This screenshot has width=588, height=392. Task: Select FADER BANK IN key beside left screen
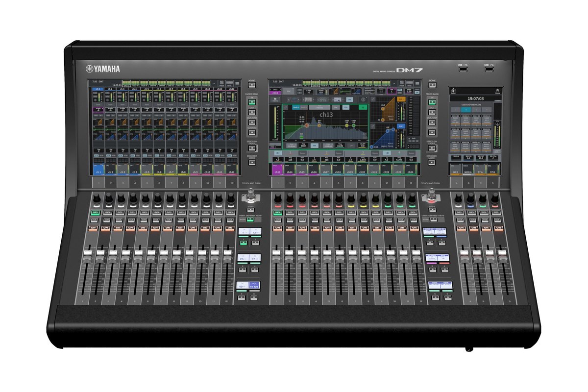tap(252, 102)
